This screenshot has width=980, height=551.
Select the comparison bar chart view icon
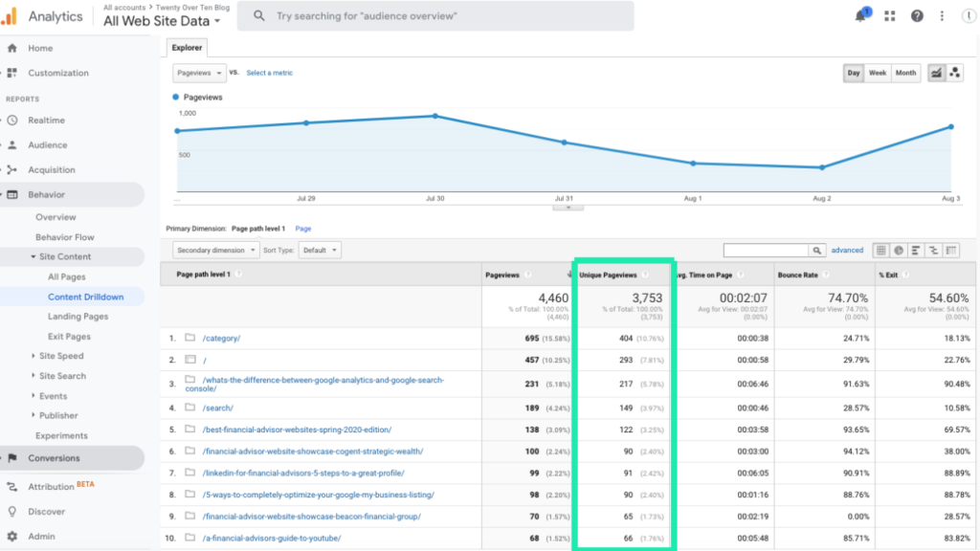915,250
